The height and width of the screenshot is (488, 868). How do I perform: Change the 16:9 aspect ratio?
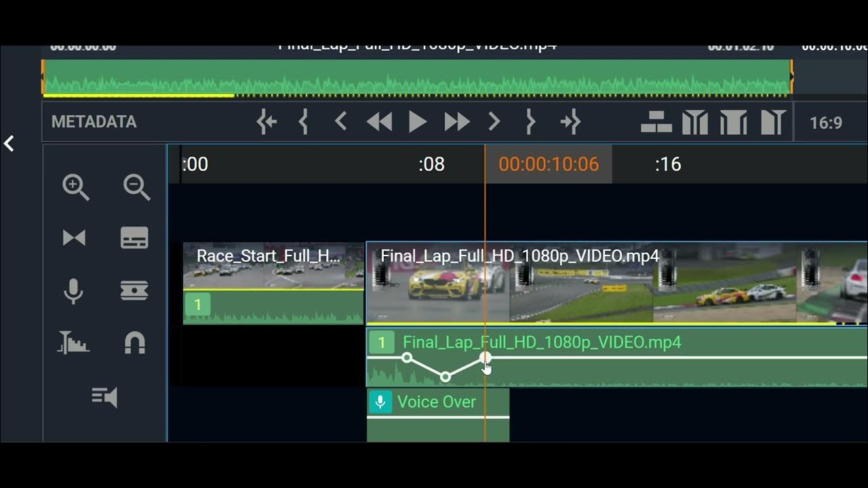[x=826, y=123]
